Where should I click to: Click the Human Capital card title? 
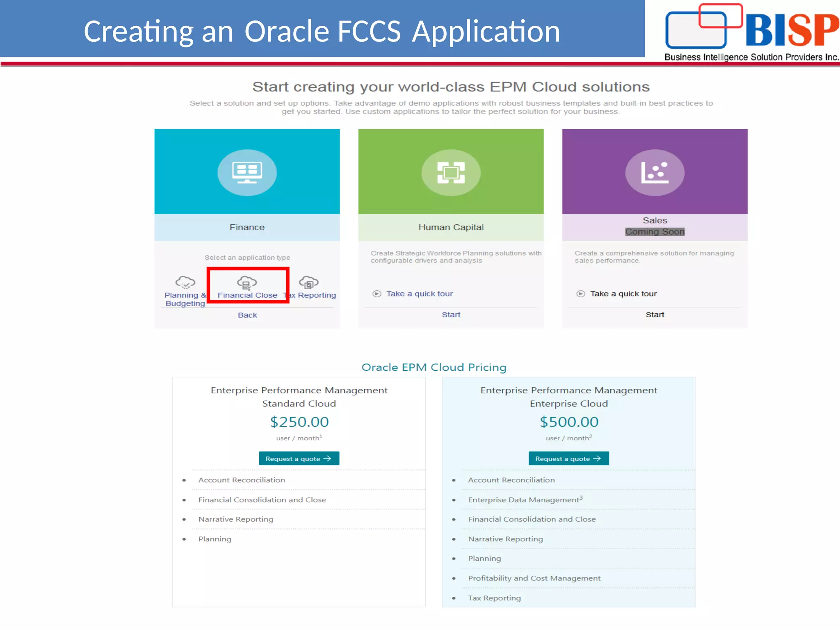click(451, 227)
